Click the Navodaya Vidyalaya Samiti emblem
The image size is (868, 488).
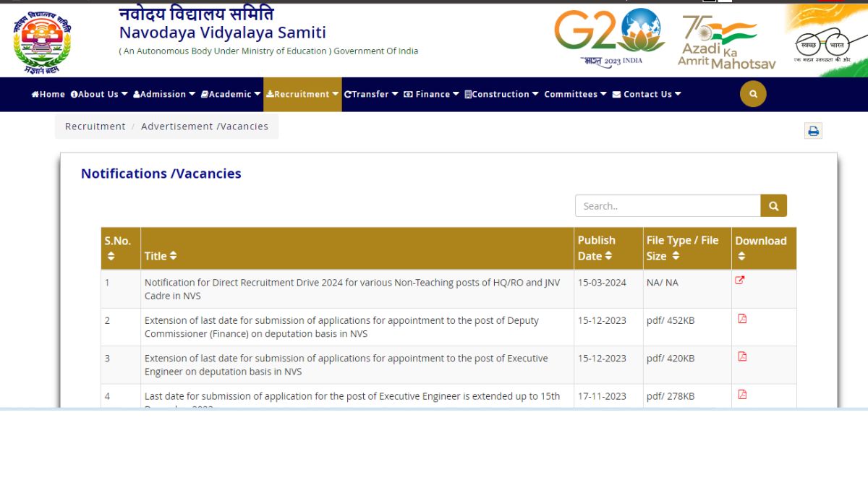click(x=41, y=40)
